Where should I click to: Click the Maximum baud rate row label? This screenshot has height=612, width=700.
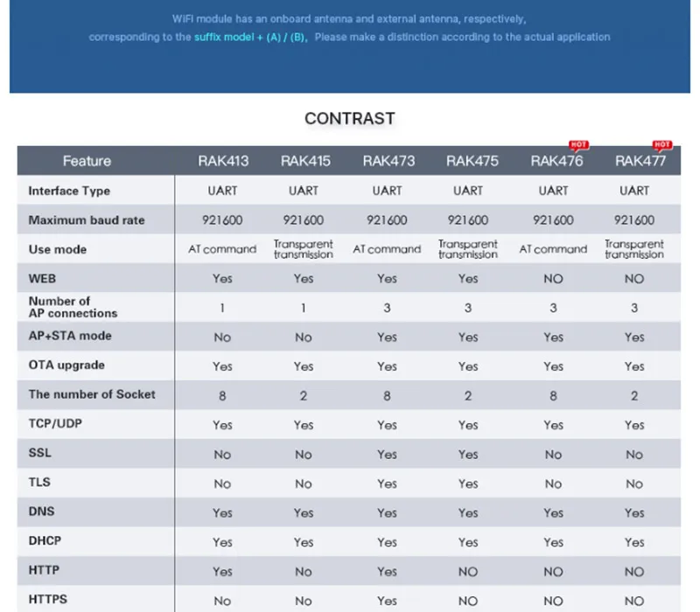pos(87,220)
